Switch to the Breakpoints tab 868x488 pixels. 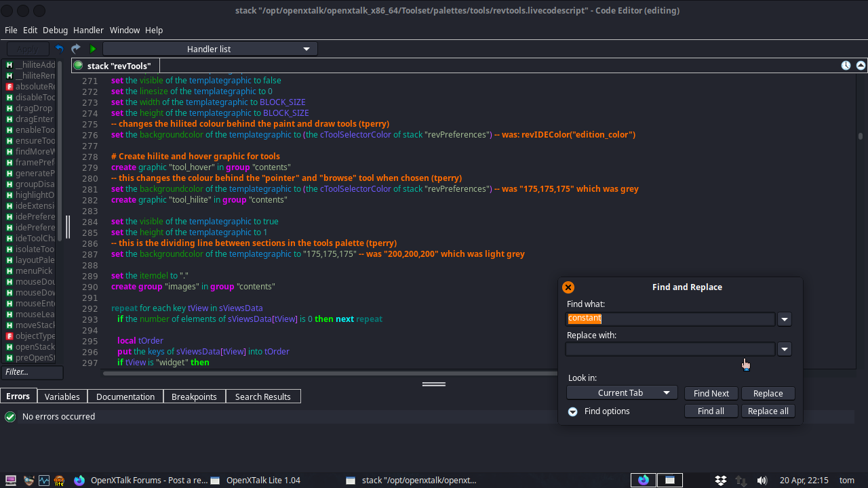[x=194, y=396]
